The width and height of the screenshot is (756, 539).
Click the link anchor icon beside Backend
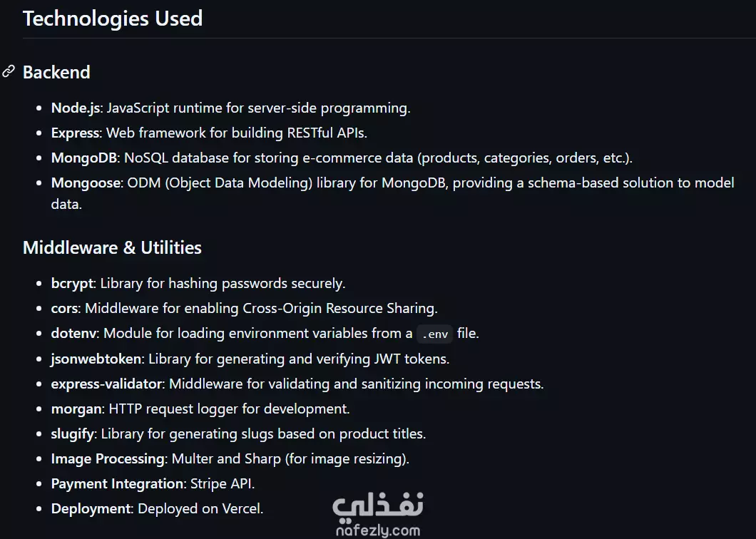(x=9, y=71)
